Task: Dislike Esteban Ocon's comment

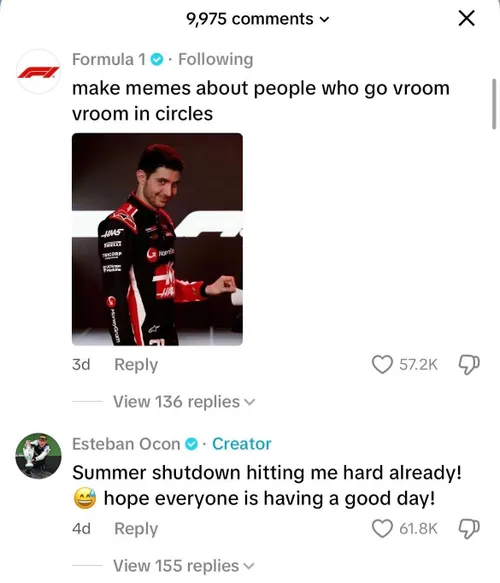Action: (469, 529)
